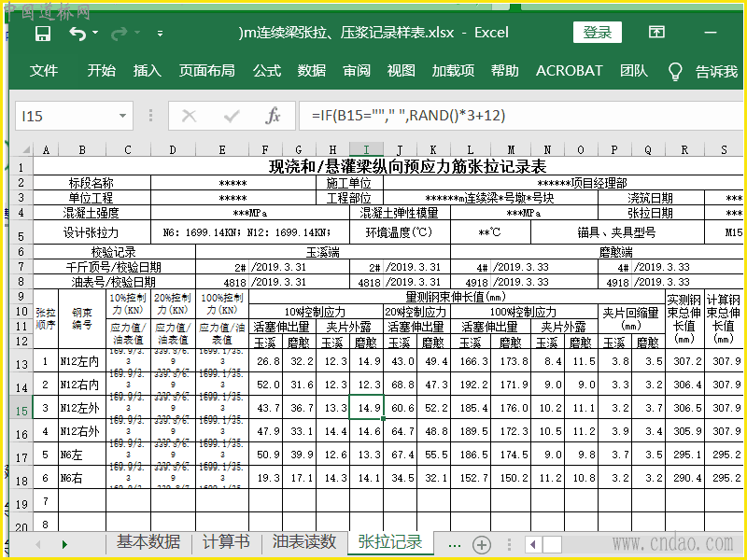Screen dimensions: 747x560
Task: Click the Save icon in quick access toolbar
Action: point(43,34)
